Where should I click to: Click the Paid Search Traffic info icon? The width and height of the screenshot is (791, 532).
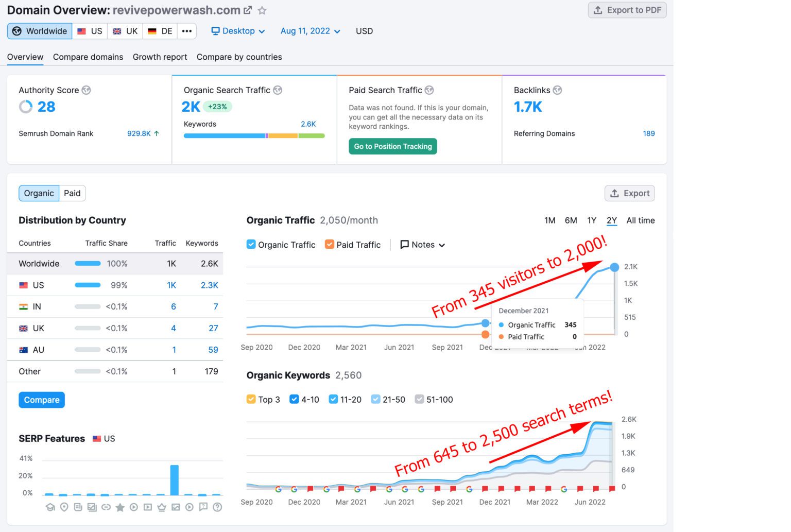[429, 90]
